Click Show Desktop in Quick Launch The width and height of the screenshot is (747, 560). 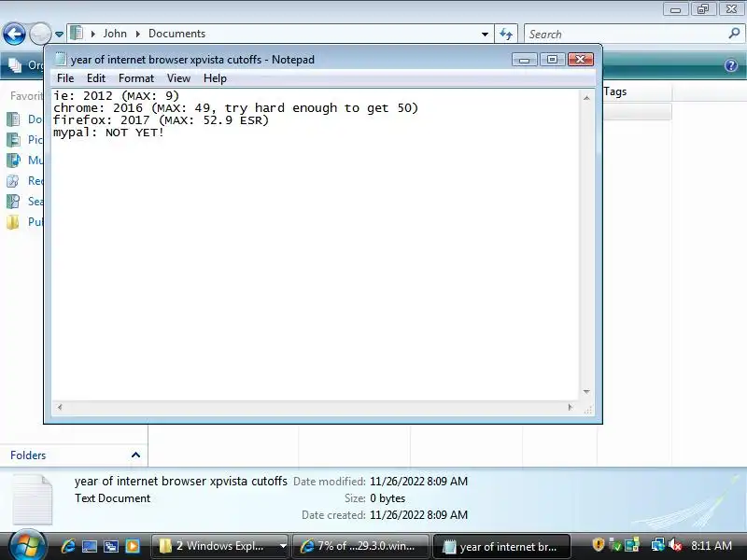(x=90, y=546)
